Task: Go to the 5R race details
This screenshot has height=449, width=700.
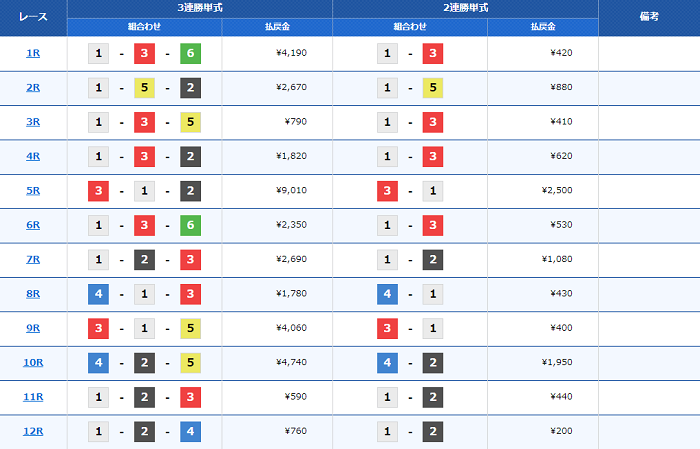Action: (x=33, y=191)
